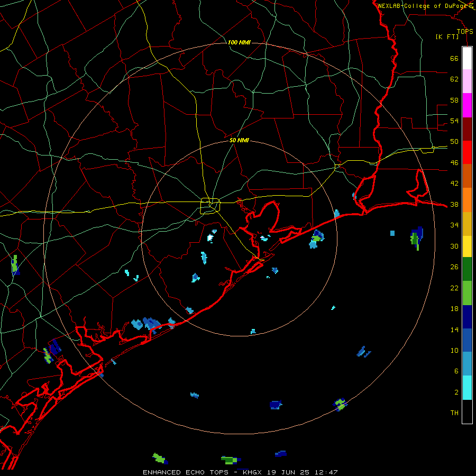Click the "12:47" timestamp

pyautogui.click(x=326, y=472)
